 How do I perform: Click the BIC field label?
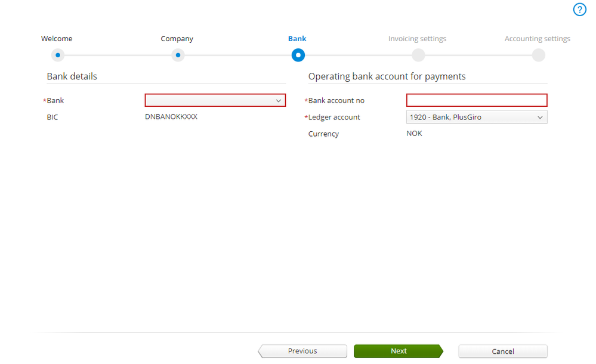(53, 117)
